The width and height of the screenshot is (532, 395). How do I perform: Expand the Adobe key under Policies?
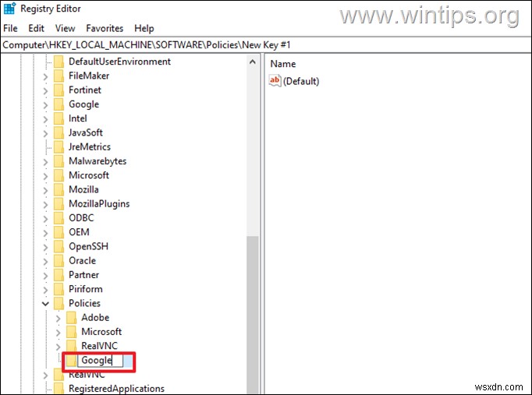click(x=58, y=319)
